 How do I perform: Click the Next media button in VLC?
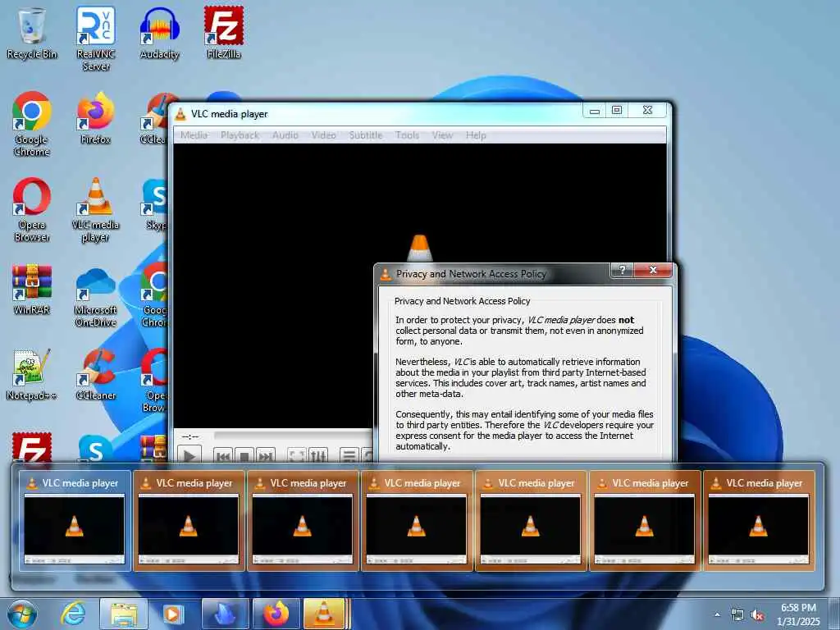coord(265,456)
